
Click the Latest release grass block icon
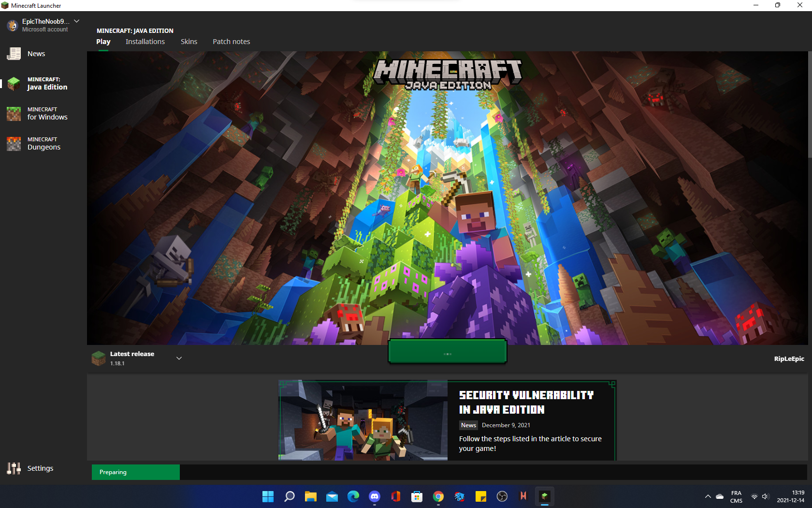[99, 359]
